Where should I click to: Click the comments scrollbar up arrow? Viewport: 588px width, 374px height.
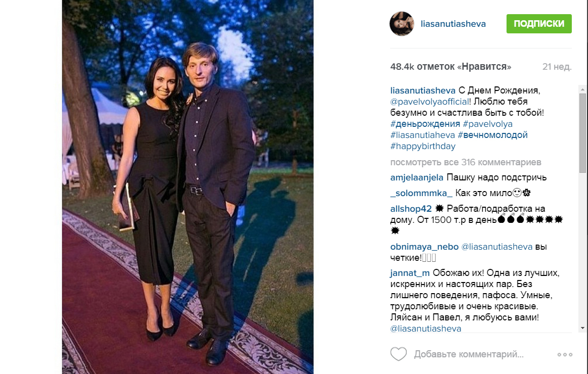coord(582,89)
